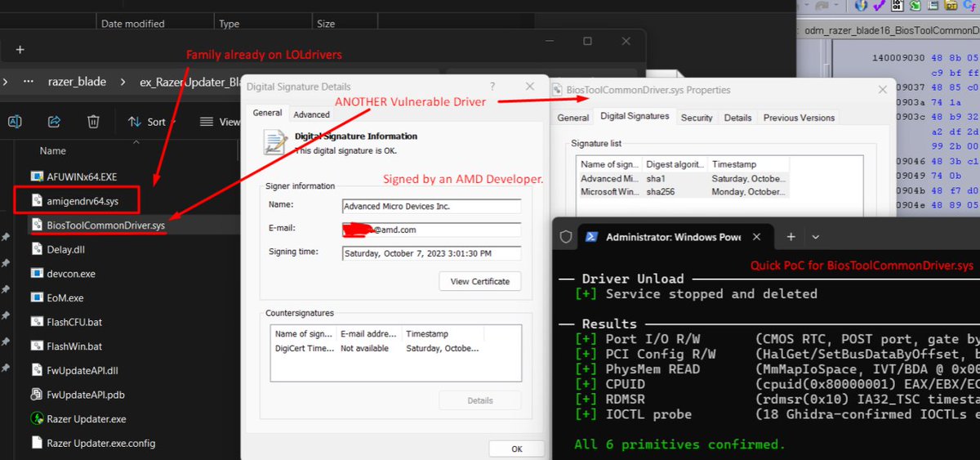Click the binary 0101 icon in Ghidra toolbar
980x460 pixels.
coord(898,6)
